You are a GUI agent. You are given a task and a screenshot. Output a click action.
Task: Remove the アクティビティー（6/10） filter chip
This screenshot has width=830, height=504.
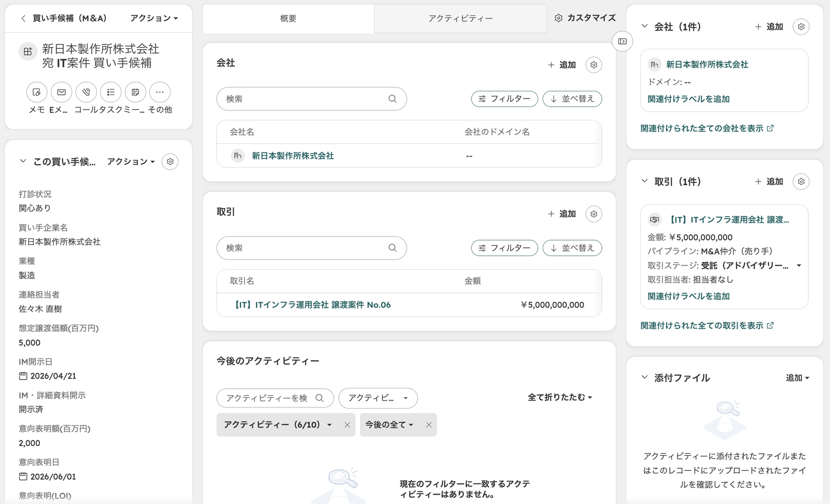347,425
